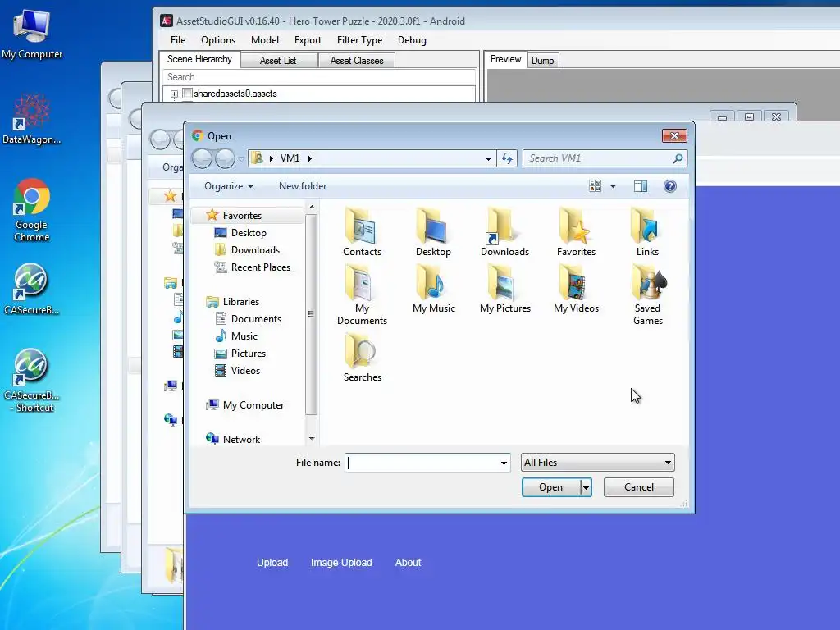Open the File menu in AssetStudioGUI

tap(178, 40)
